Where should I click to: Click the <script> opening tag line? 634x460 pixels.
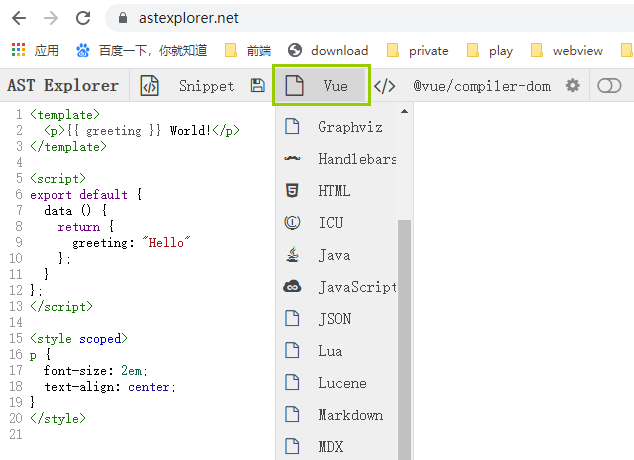(58, 179)
